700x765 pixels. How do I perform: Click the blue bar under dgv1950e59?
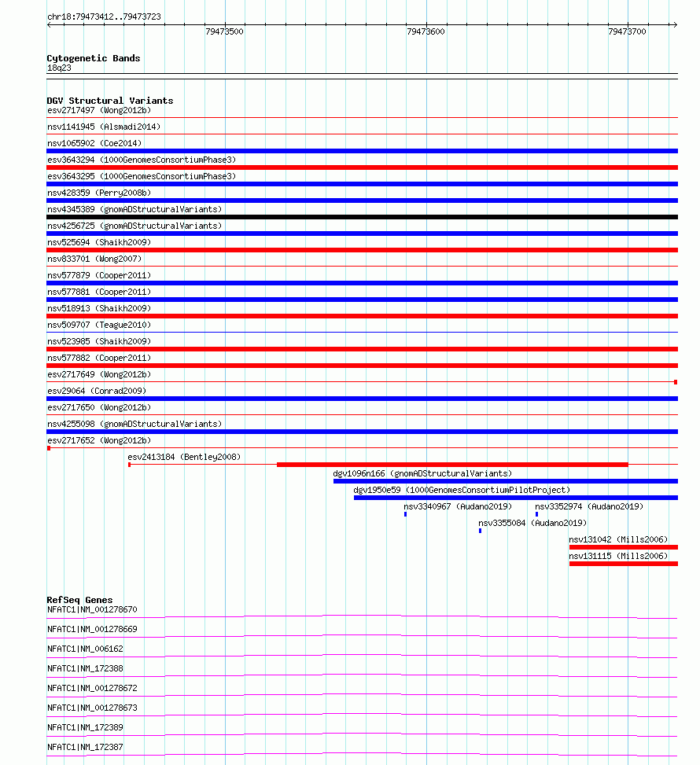tap(516, 498)
